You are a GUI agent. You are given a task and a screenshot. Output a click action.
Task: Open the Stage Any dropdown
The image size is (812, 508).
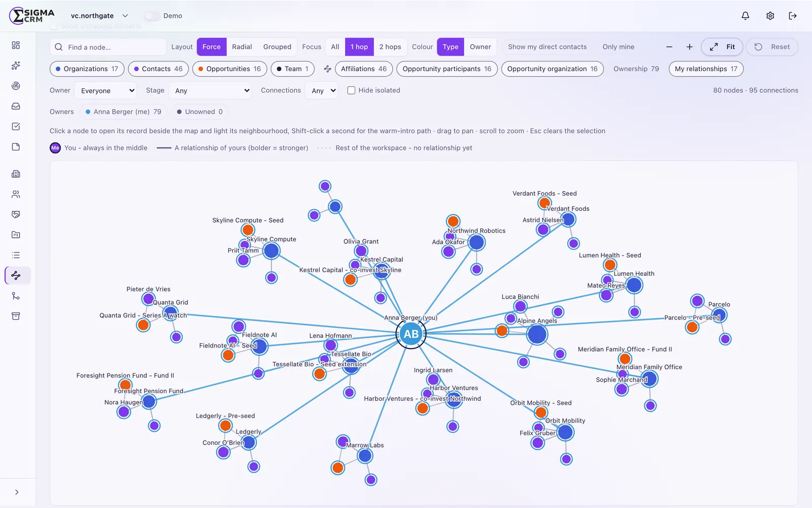click(210, 90)
